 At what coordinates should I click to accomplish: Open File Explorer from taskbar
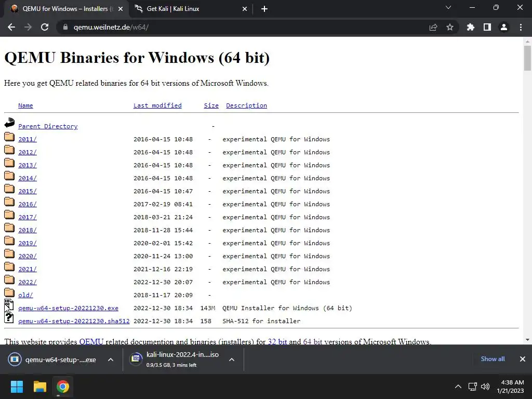point(39,387)
